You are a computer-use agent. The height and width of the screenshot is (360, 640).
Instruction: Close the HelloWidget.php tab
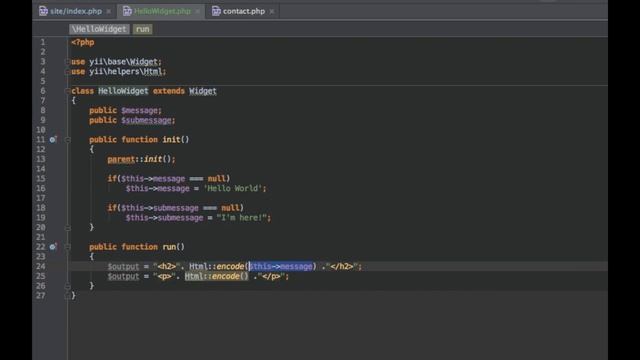click(x=198, y=11)
